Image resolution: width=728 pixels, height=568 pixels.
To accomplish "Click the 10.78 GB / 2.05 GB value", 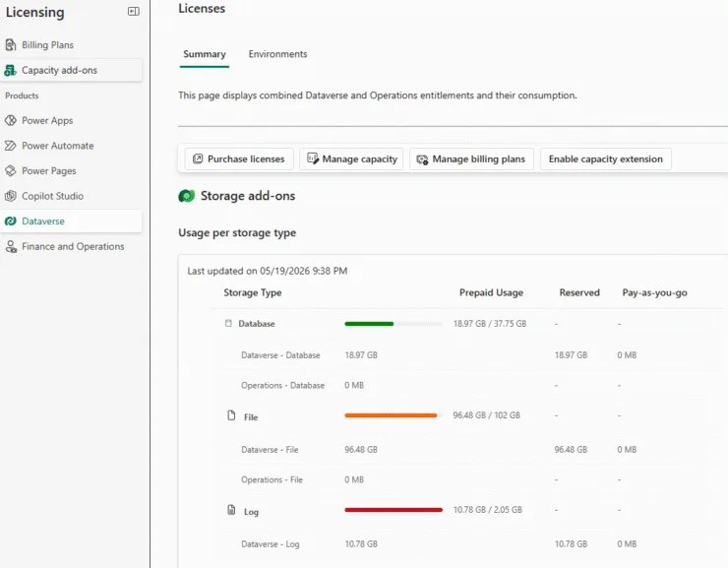I will [x=488, y=510].
